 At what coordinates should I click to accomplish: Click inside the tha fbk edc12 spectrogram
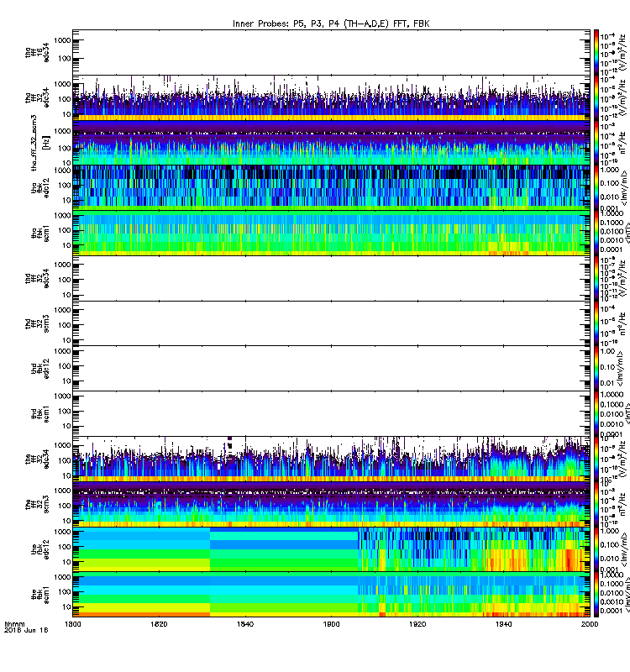[x=331, y=188]
